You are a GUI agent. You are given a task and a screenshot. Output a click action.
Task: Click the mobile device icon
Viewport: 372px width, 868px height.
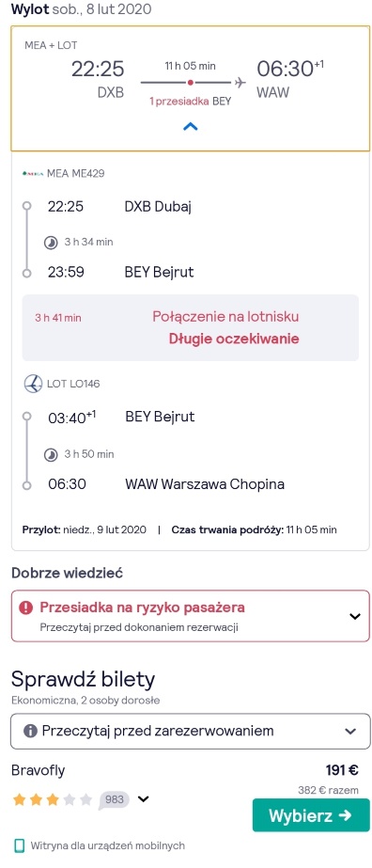click(x=20, y=845)
